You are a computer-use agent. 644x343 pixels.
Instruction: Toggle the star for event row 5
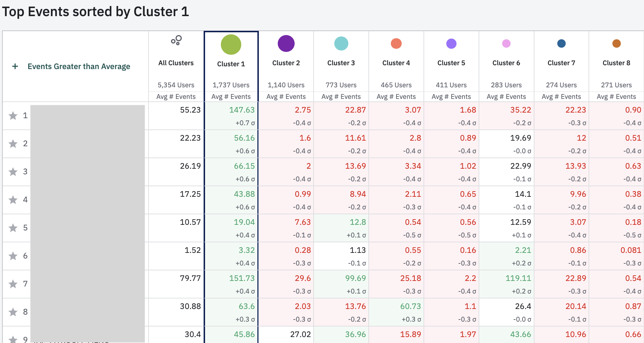tap(13, 228)
